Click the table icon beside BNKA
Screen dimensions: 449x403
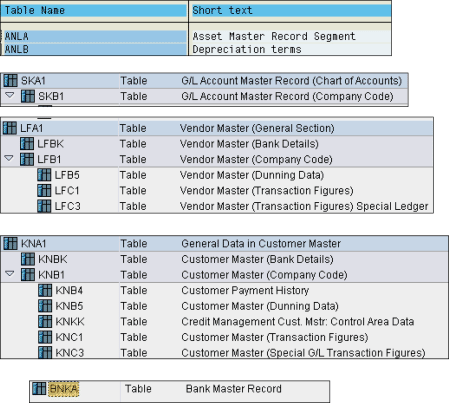[x=39, y=388]
